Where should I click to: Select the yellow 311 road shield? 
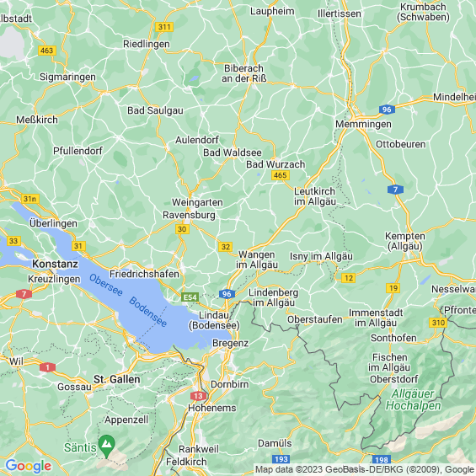click(164, 27)
